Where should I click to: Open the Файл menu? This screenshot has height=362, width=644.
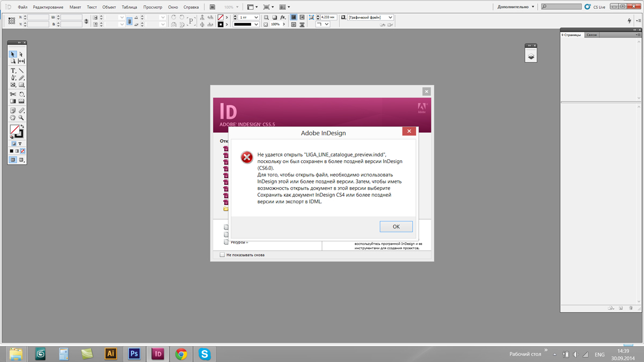pyautogui.click(x=23, y=7)
